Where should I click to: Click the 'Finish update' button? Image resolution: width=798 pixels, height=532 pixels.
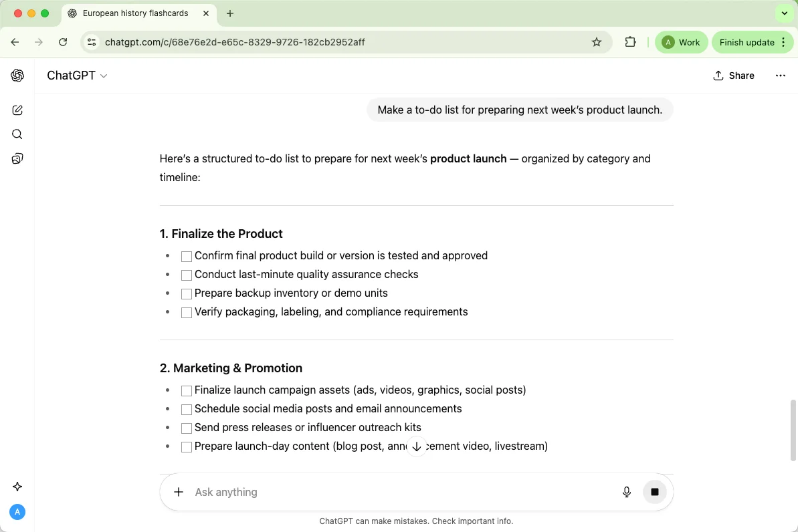(x=746, y=42)
